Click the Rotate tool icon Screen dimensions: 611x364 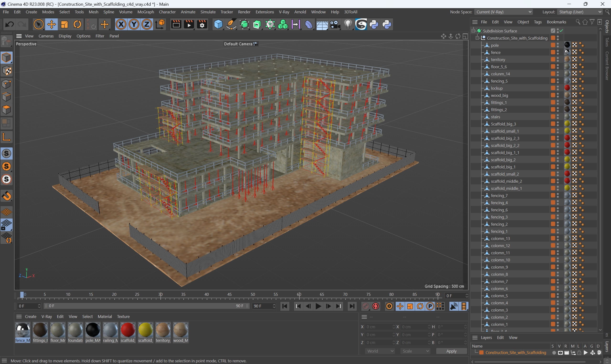coord(77,25)
